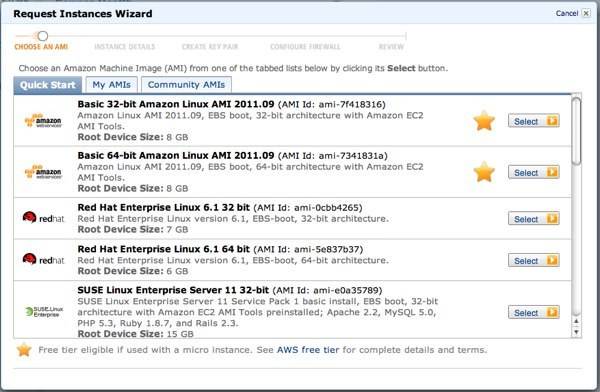
Task: Click the Create Key Pair wizard step
Action: 210,47
